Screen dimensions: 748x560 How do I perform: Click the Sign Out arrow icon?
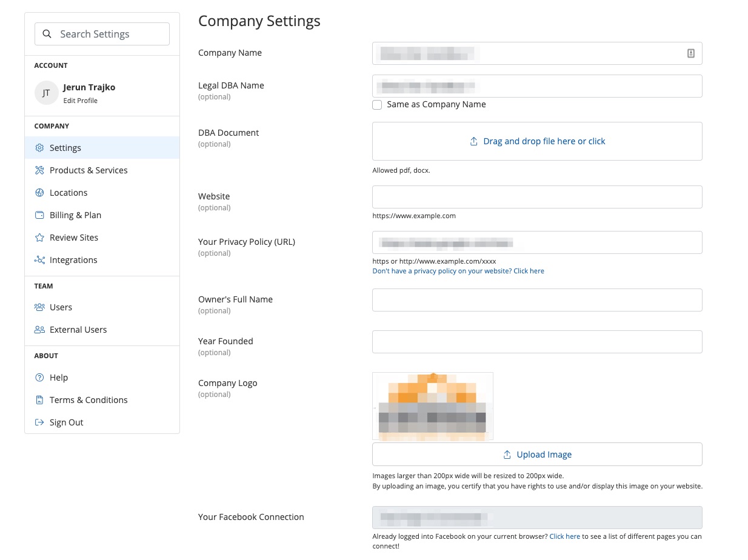pos(39,422)
